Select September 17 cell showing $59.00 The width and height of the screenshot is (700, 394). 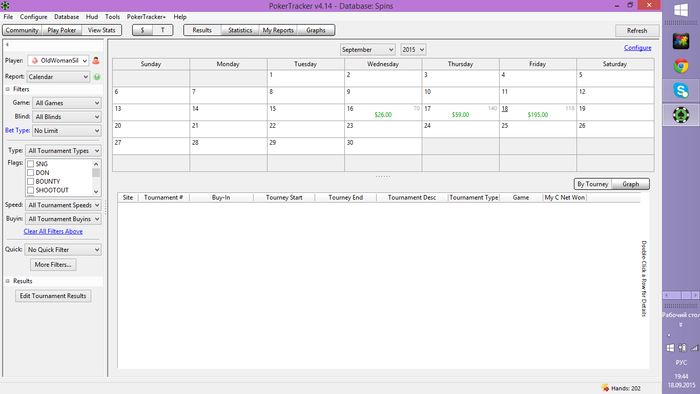(x=460, y=112)
